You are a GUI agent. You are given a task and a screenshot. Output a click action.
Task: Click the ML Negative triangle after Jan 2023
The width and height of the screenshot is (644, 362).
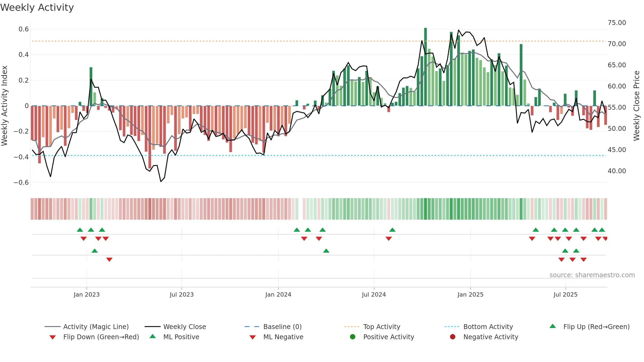pos(109,260)
